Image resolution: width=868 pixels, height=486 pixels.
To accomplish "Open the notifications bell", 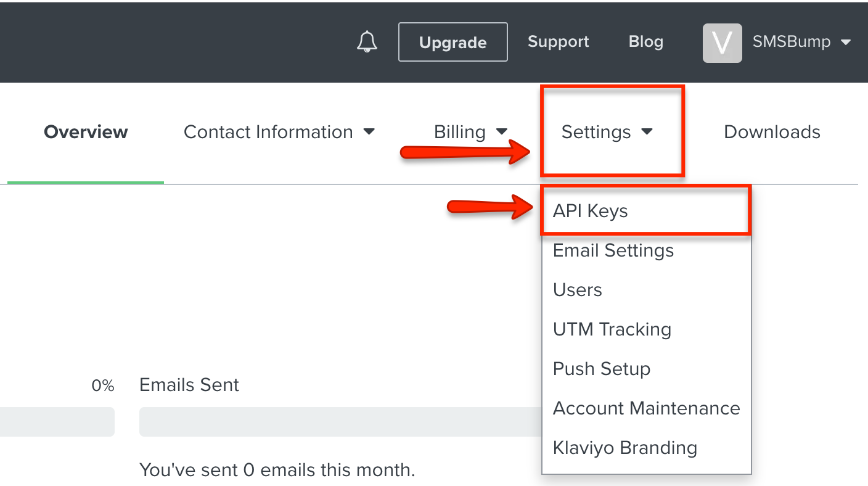I will pyautogui.click(x=367, y=42).
